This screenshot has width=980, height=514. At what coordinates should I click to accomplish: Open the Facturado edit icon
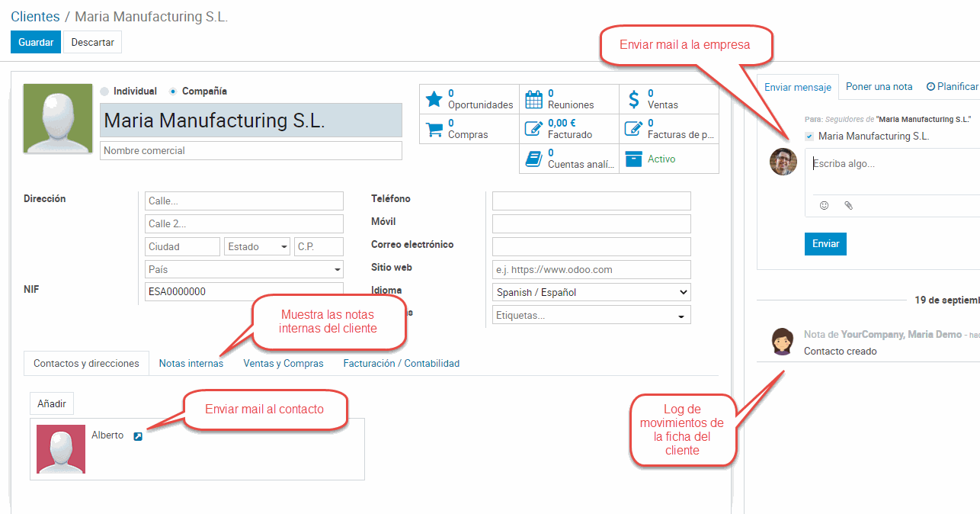pyautogui.click(x=534, y=129)
